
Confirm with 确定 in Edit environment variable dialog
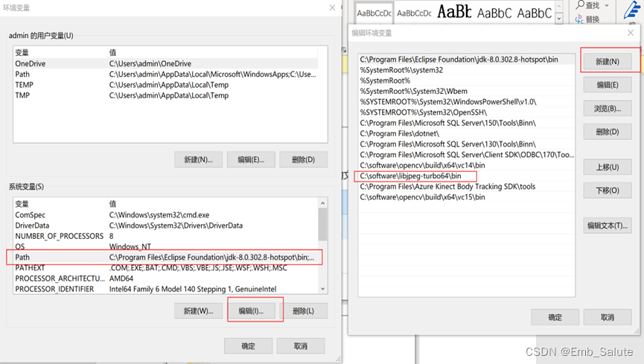555,317
